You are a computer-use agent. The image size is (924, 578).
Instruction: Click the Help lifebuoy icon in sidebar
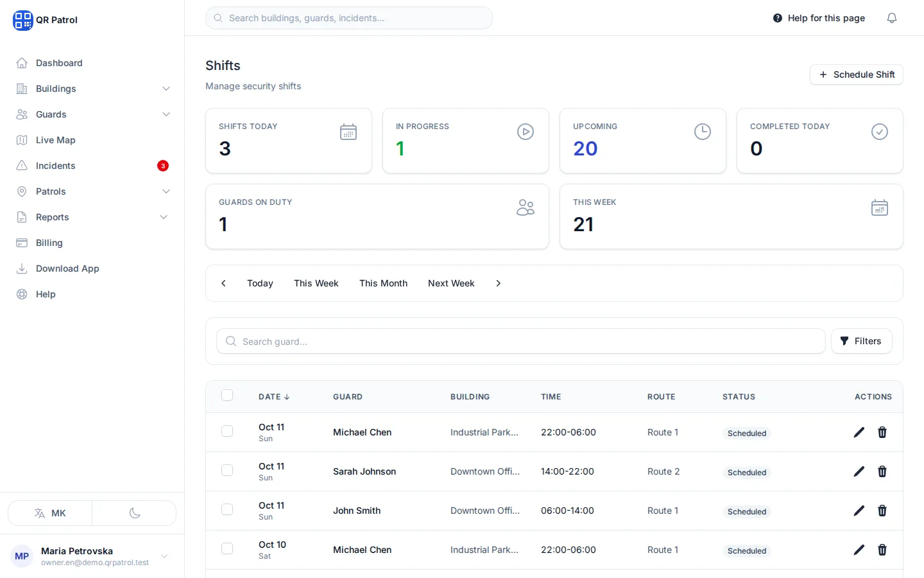pyautogui.click(x=22, y=294)
